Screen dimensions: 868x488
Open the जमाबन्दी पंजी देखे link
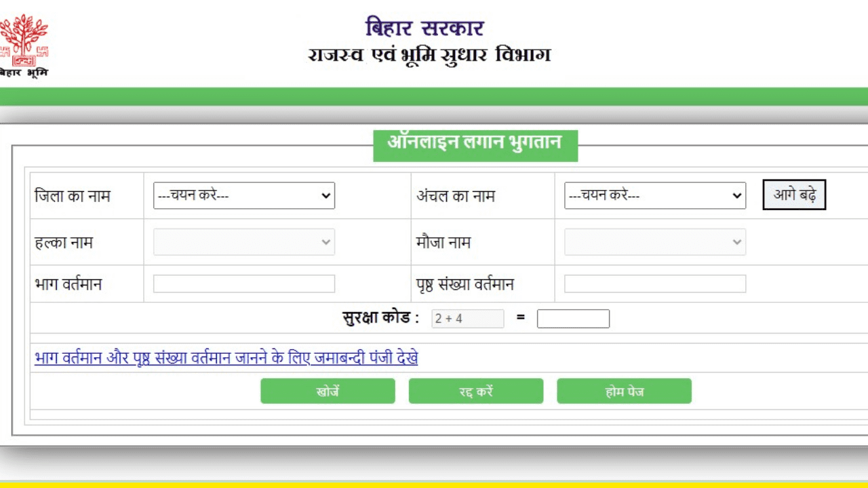[x=226, y=358]
